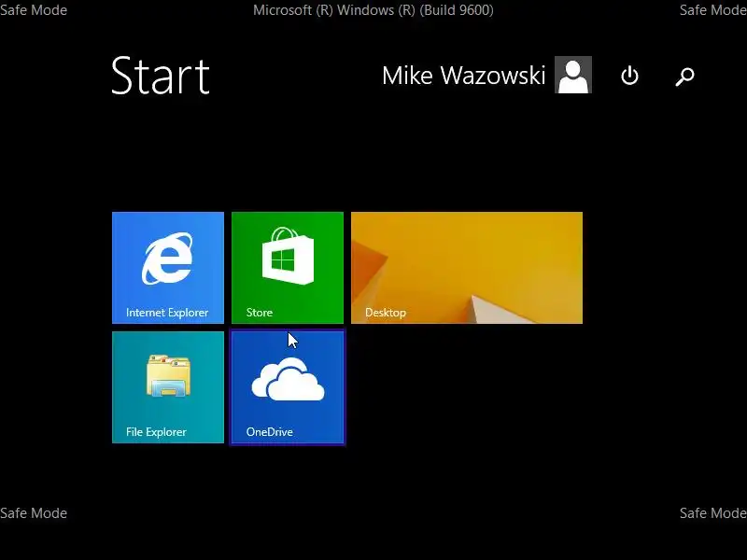Viewport: 747px width, 560px height.
Task: Click the user account picture
Action: tap(573, 75)
